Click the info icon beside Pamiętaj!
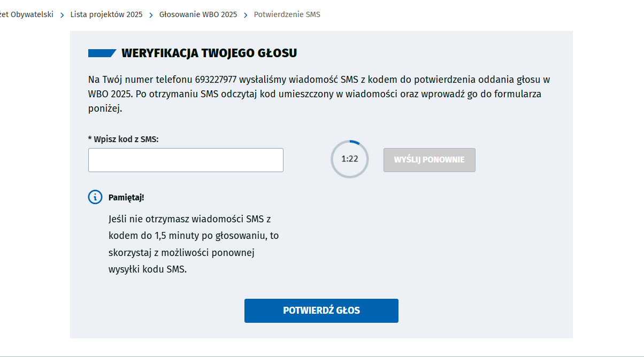This screenshot has height=357, width=644. tap(95, 197)
